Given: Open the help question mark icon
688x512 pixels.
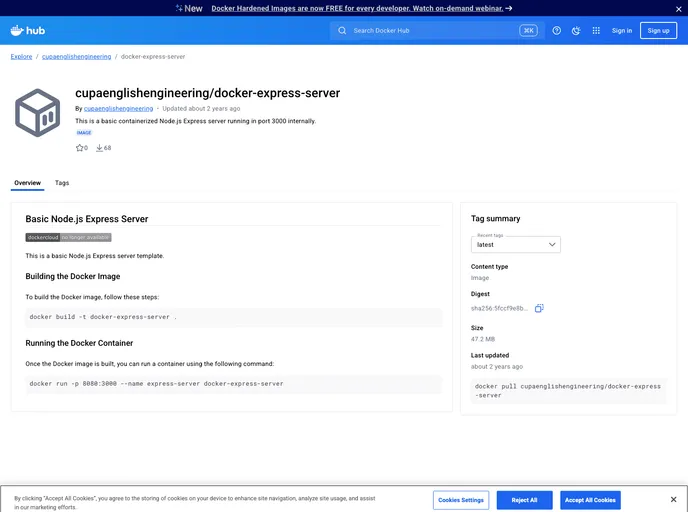Looking at the screenshot, I should (x=557, y=30).
